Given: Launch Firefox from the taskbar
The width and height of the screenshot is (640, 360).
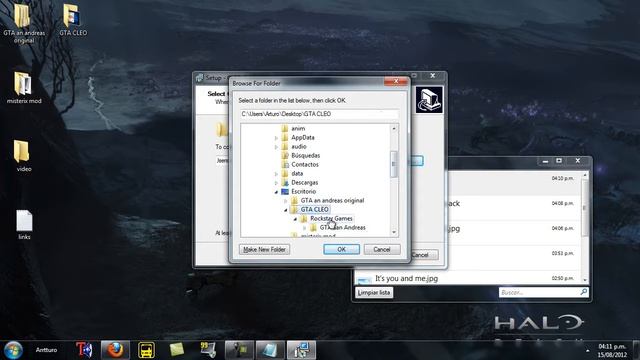Looking at the screenshot, I should [115, 350].
